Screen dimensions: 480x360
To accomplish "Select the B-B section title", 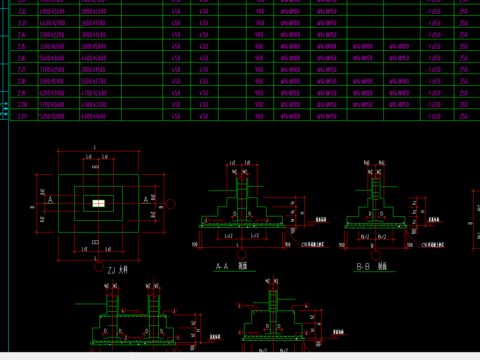I will 371,266.
